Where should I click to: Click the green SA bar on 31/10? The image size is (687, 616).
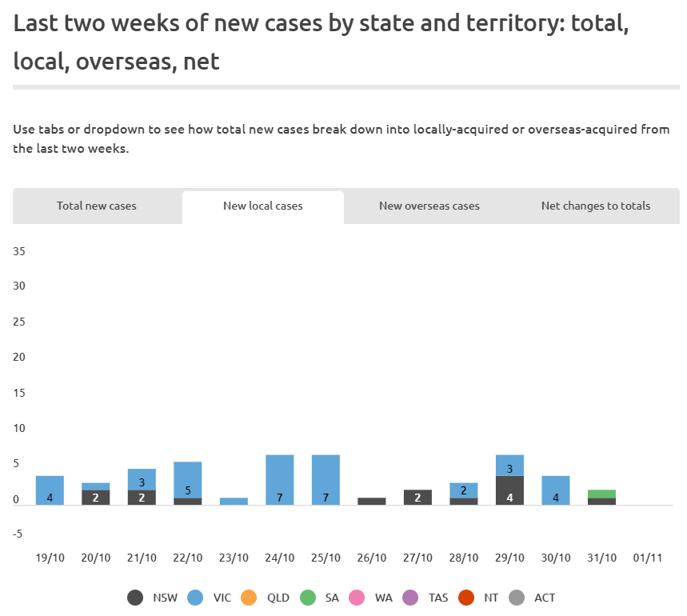[602, 494]
